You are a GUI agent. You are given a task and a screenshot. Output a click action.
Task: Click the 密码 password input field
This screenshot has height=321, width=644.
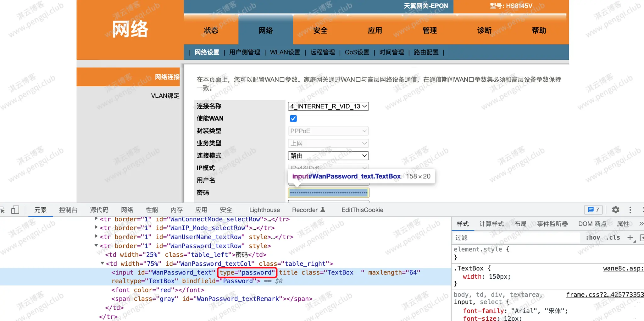329,193
